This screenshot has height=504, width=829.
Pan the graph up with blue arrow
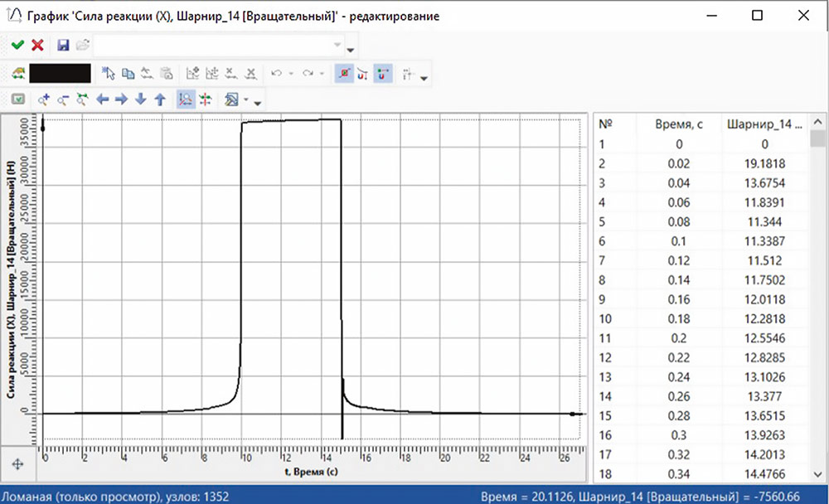click(x=160, y=99)
